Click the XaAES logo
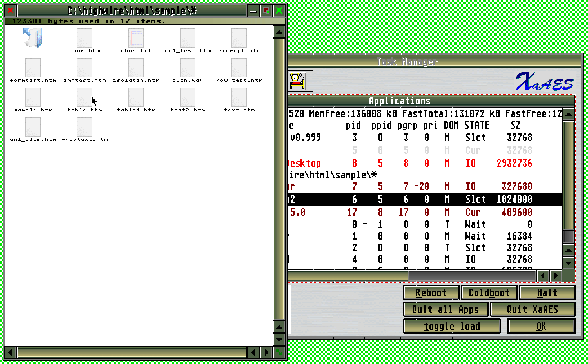 pyautogui.click(x=544, y=81)
